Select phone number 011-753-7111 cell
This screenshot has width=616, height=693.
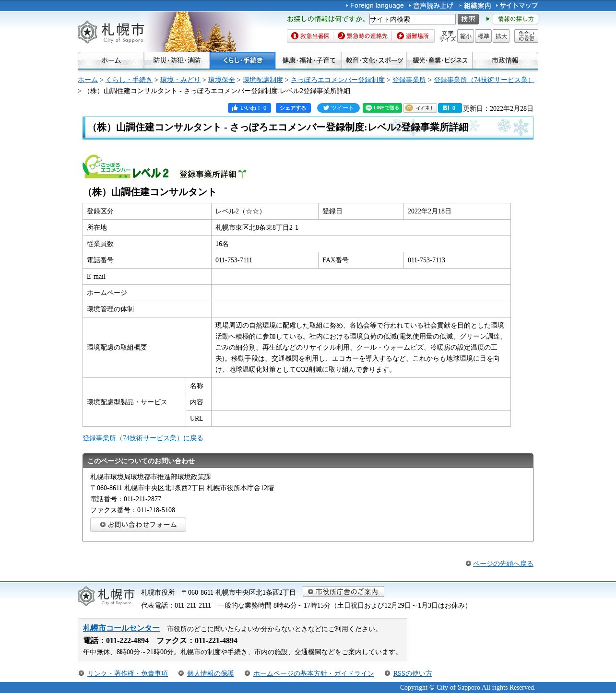(x=265, y=260)
